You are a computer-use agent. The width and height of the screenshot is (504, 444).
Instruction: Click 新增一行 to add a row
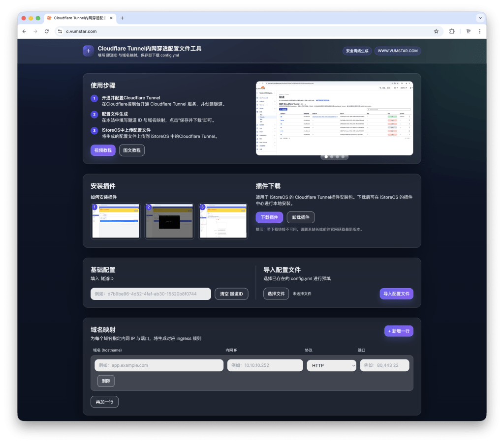(x=399, y=331)
